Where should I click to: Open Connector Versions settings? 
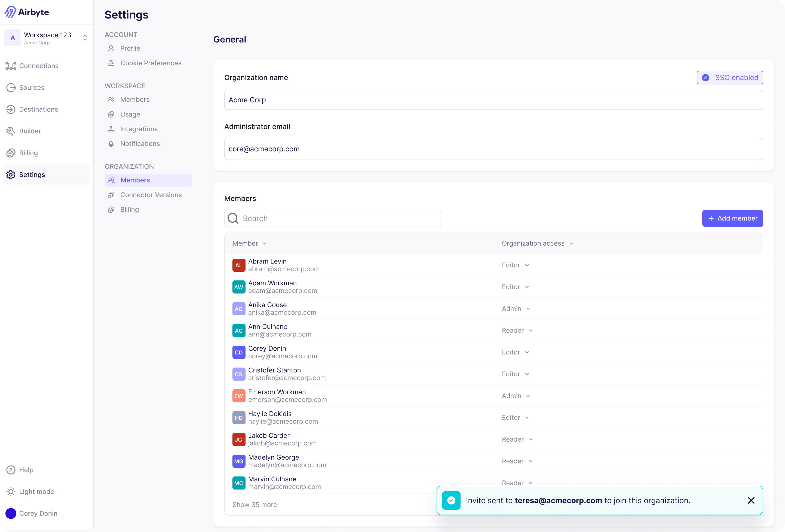coord(151,195)
